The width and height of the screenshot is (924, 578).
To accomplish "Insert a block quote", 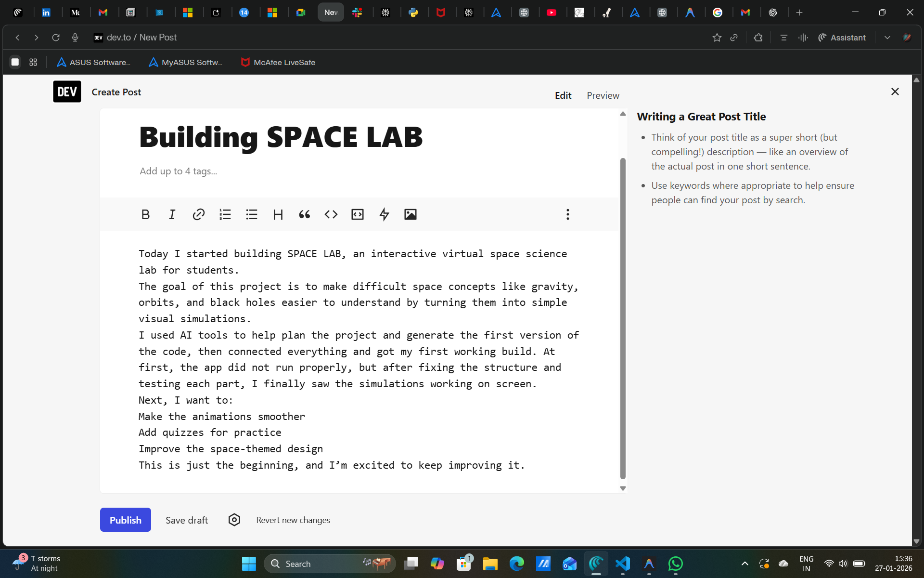I will click(x=304, y=214).
